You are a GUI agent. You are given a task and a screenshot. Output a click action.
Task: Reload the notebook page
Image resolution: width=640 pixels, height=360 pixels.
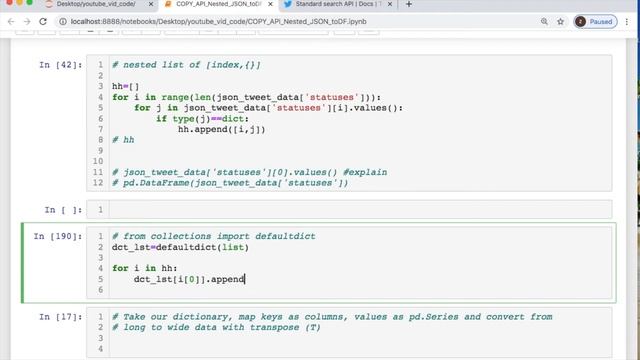click(43, 22)
